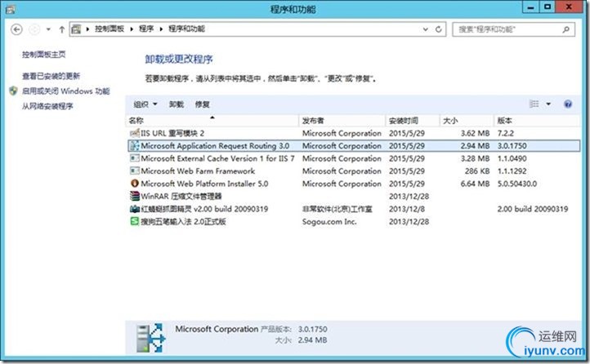Click the Sogou input method icon

pos(134,221)
